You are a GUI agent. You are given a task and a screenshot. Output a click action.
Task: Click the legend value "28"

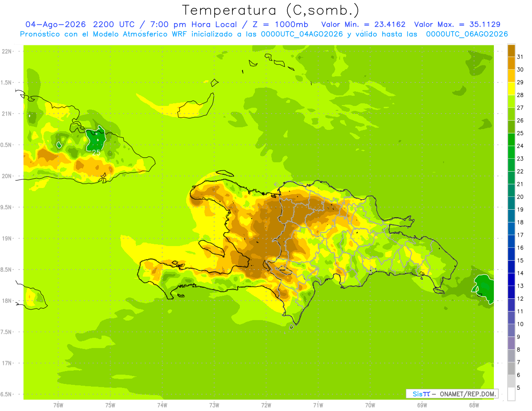[520, 95]
